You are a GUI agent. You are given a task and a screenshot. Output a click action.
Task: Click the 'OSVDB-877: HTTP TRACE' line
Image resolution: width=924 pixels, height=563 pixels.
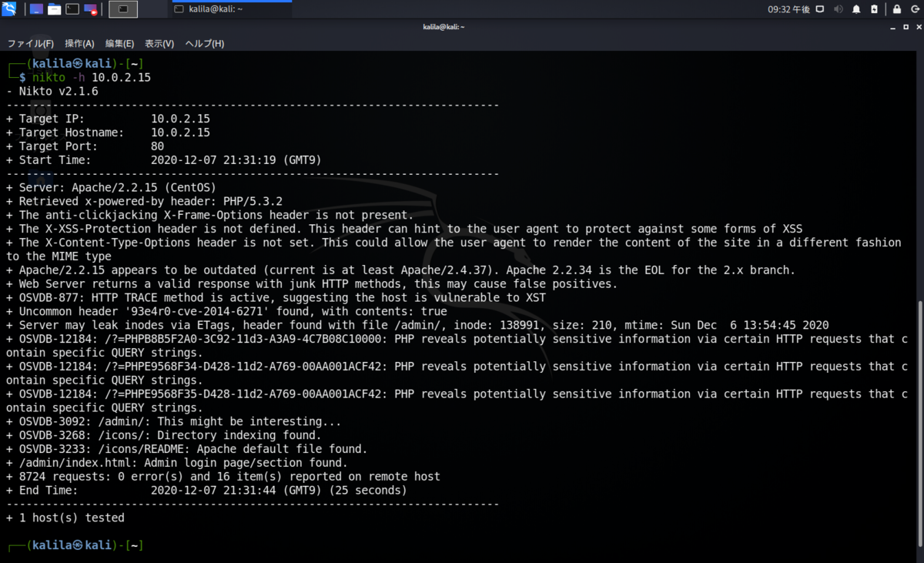click(x=276, y=297)
